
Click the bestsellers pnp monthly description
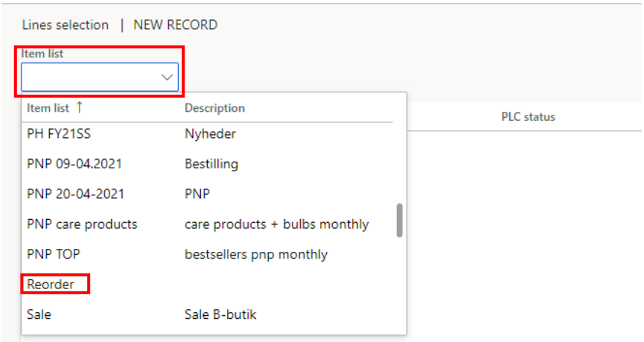[256, 254]
